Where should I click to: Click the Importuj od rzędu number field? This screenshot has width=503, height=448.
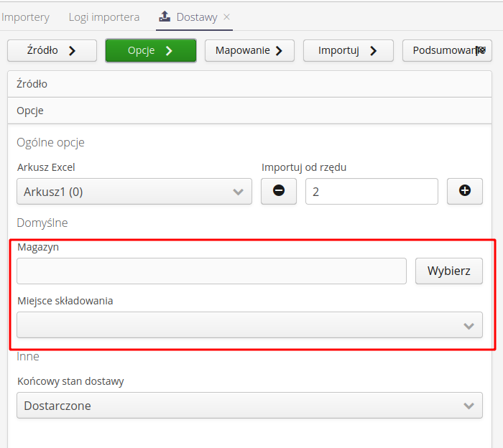click(371, 192)
